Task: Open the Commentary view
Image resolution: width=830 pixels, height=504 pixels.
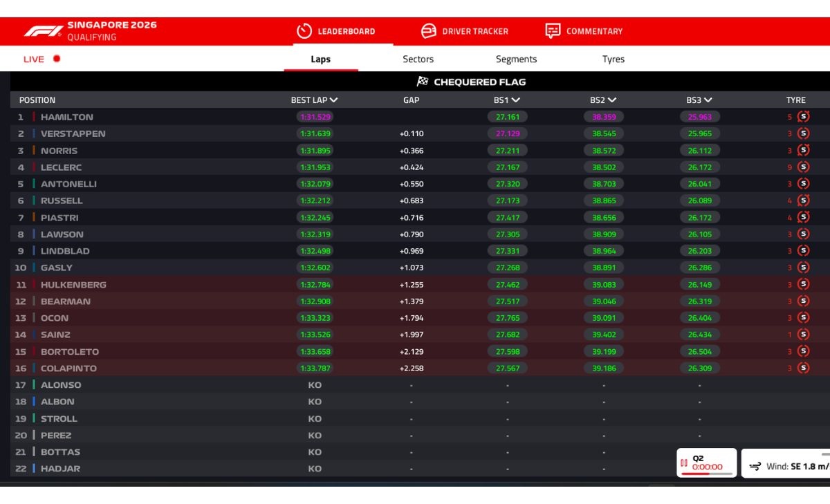Action: 584,31
